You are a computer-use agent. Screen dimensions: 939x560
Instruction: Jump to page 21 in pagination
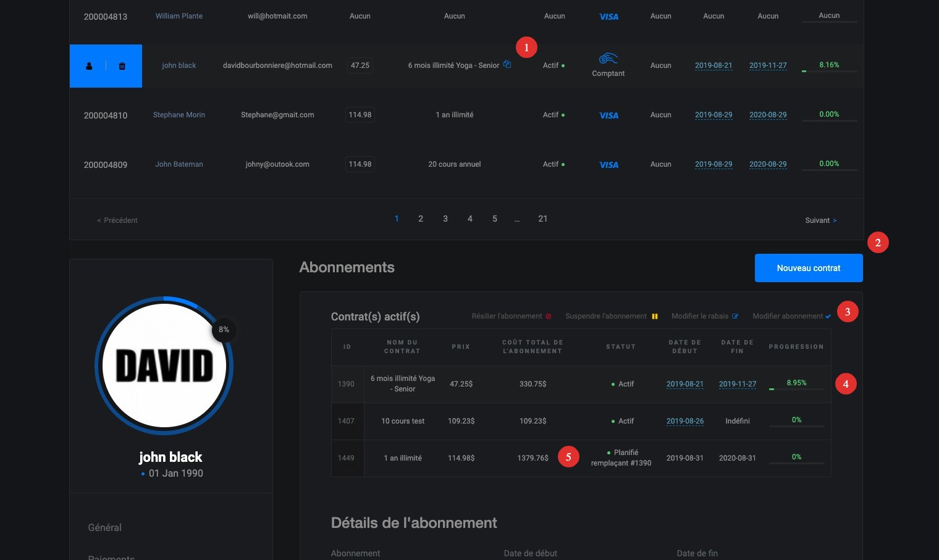542,219
